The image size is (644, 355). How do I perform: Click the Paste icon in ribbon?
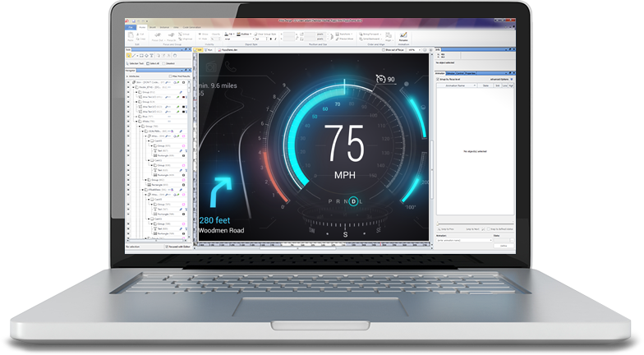[x=131, y=36]
